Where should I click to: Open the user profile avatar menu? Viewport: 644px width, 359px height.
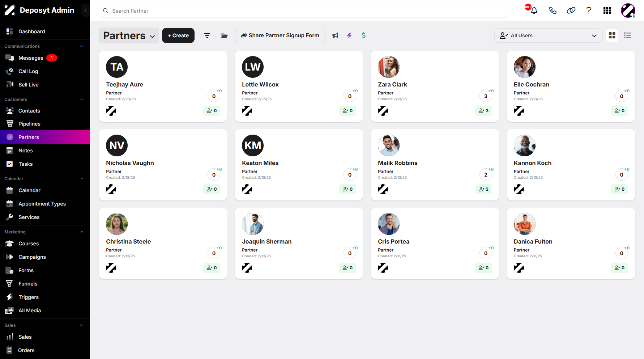[x=628, y=10]
